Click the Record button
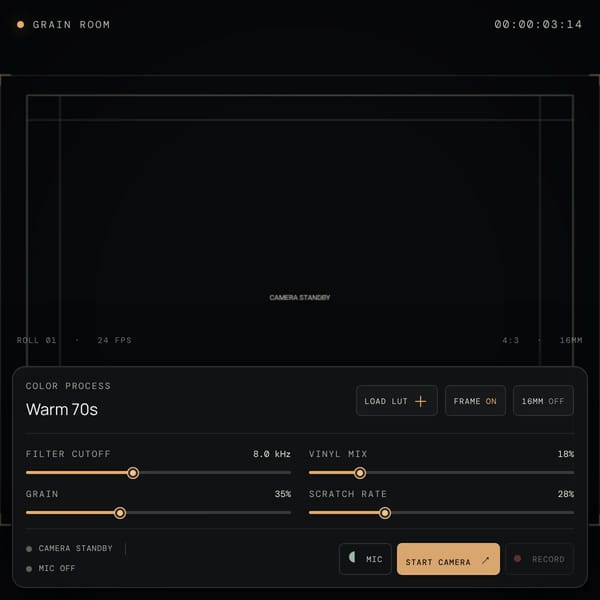The width and height of the screenshot is (600, 600). [540, 559]
